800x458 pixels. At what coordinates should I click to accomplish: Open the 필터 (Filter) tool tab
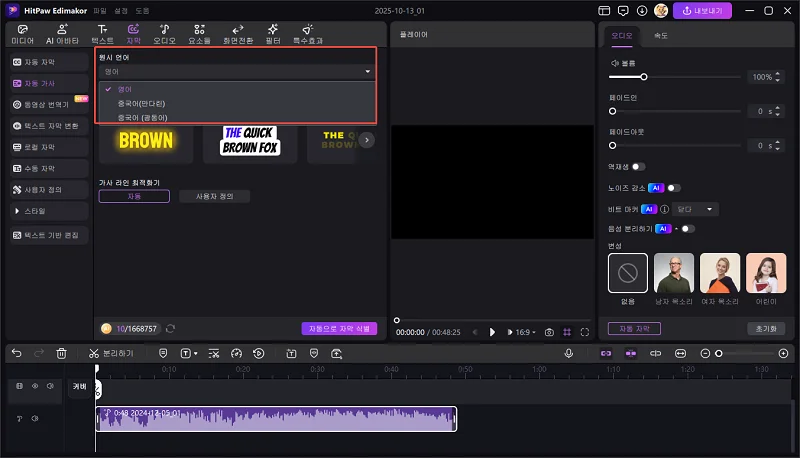click(x=272, y=34)
